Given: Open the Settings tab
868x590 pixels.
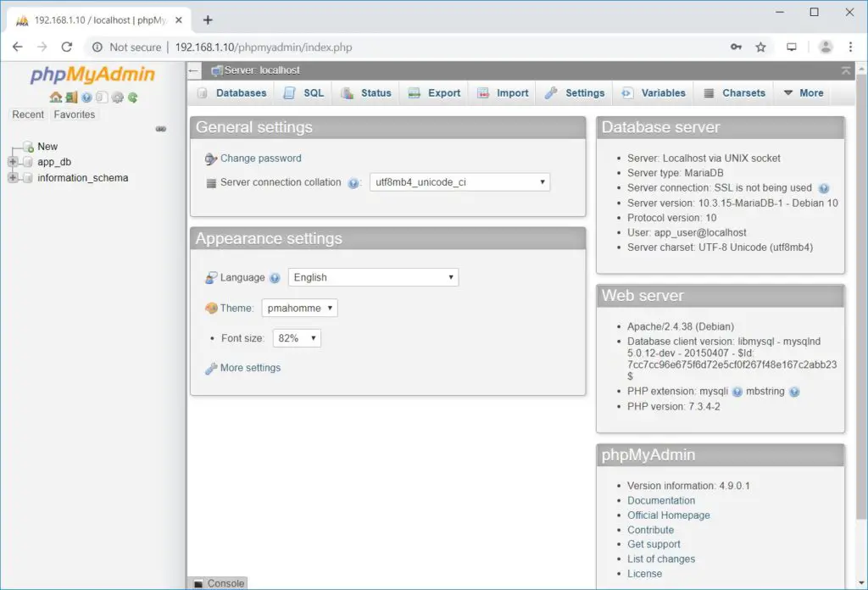Looking at the screenshot, I should (575, 93).
